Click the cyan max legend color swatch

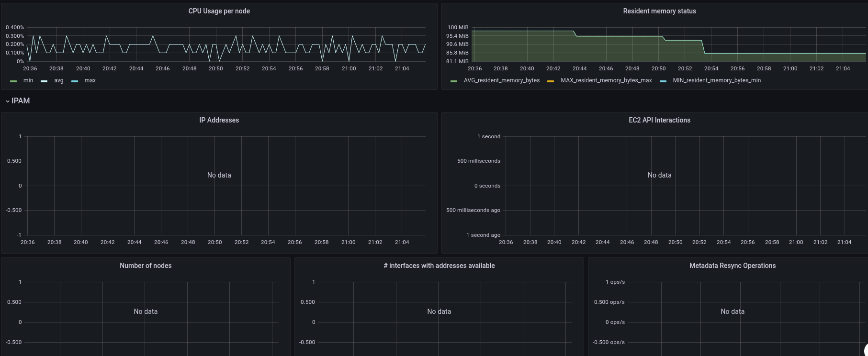[75, 81]
